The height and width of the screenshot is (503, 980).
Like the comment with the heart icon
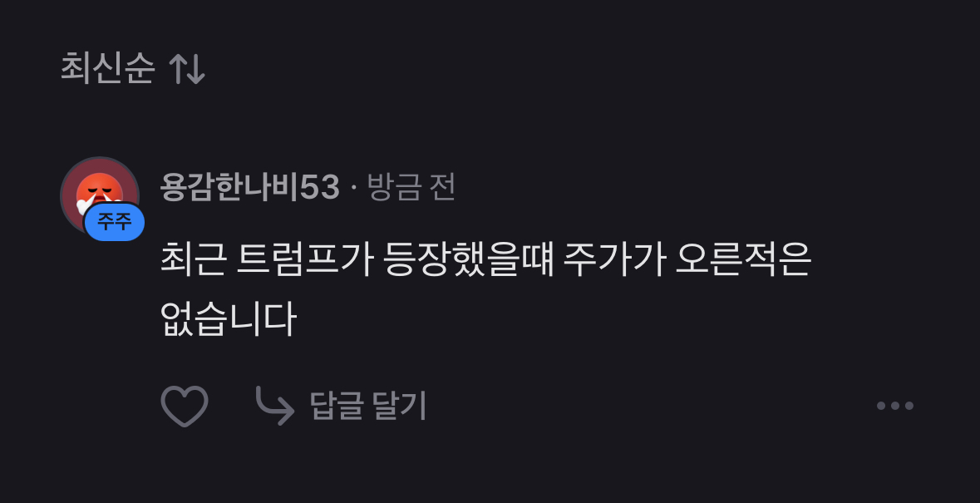click(185, 407)
